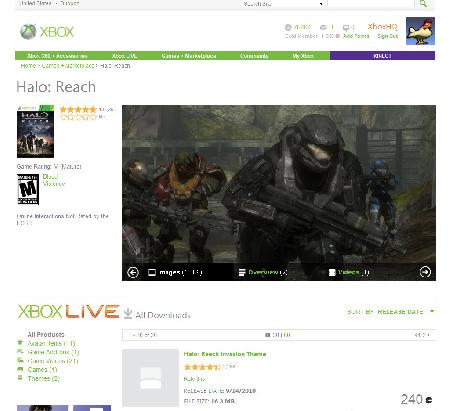Select the Games + Marketplace menu

pyautogui.click(x=189, y=56)
